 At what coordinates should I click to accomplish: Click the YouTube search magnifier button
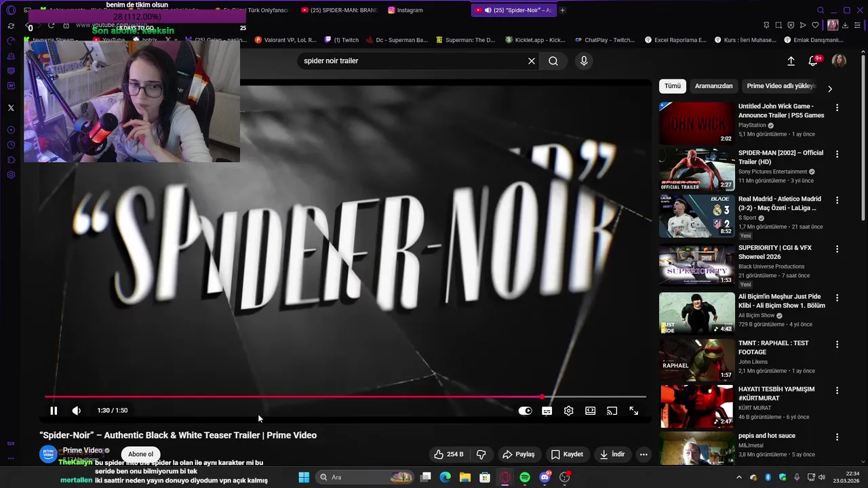coord(553,61)
